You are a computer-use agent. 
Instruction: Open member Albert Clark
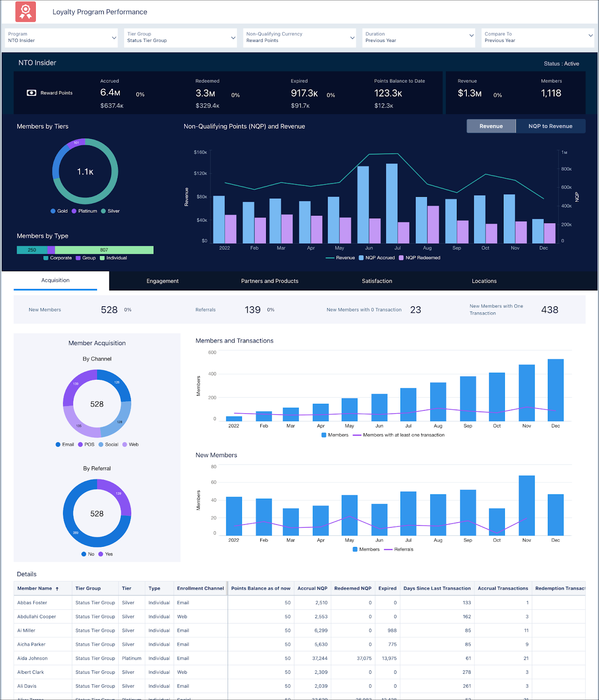click(31, 672)
